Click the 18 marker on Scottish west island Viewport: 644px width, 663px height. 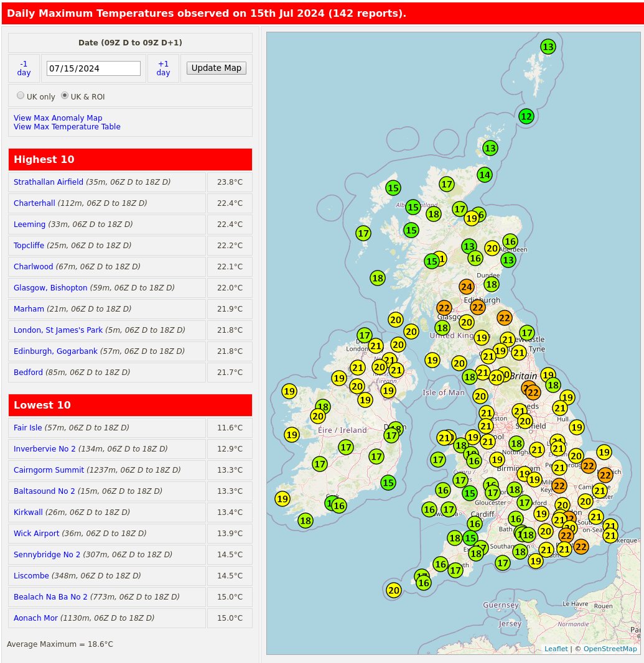point(378,278)
